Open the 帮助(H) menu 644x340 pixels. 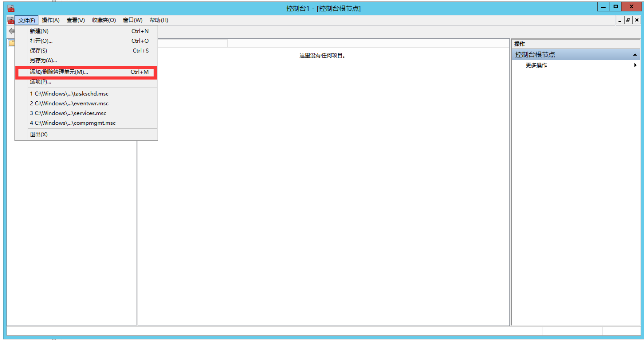pyautogui.click(x=159, y=20)
